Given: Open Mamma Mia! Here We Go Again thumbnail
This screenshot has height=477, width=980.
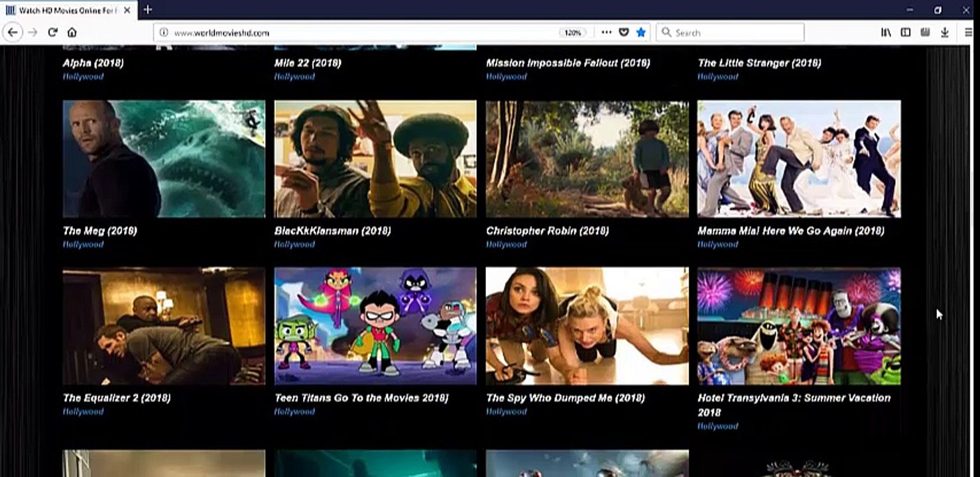Looking at the screenshot, I should (799, 159).
